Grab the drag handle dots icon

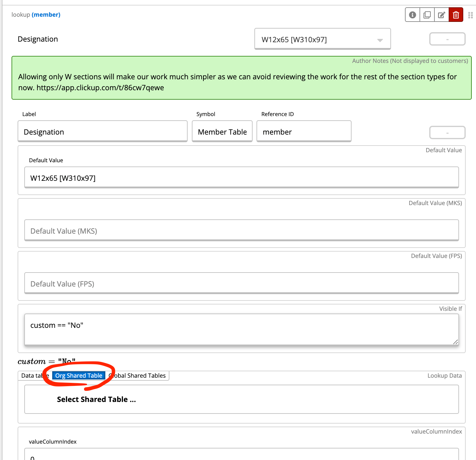pyautogui.click(x=470, y=15)
